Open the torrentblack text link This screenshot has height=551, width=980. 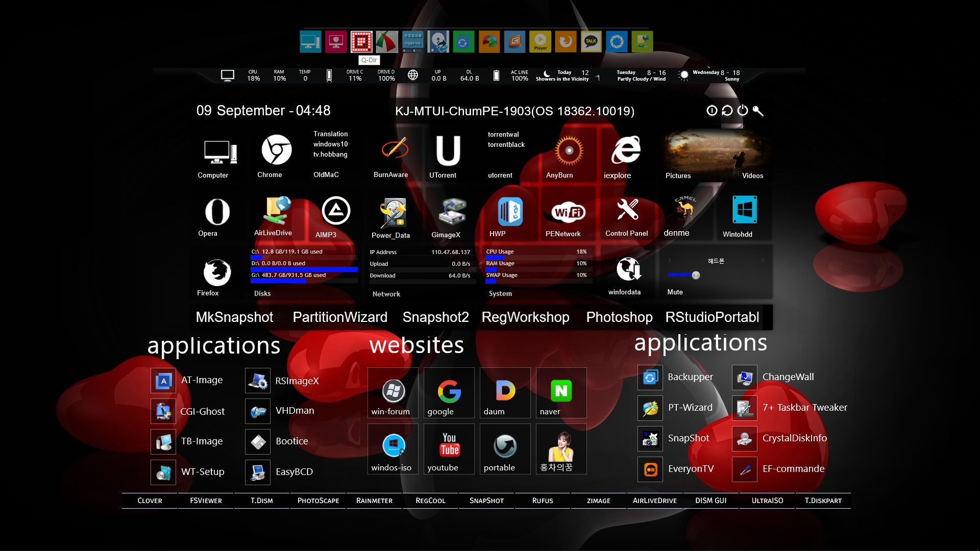pos(506,145)
